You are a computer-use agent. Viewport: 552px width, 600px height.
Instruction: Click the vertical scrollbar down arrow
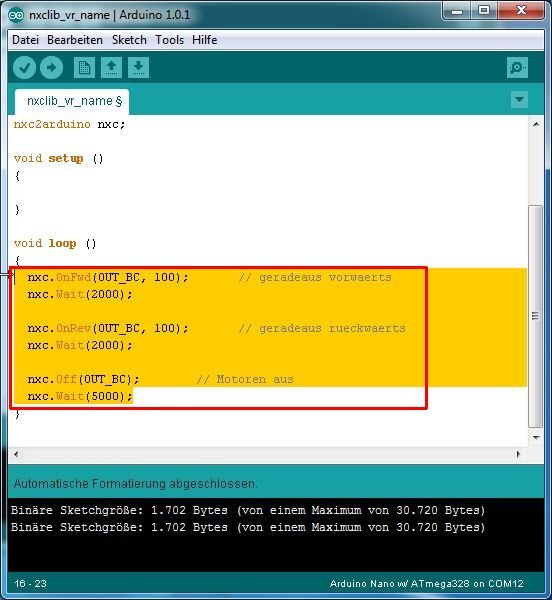536,437
